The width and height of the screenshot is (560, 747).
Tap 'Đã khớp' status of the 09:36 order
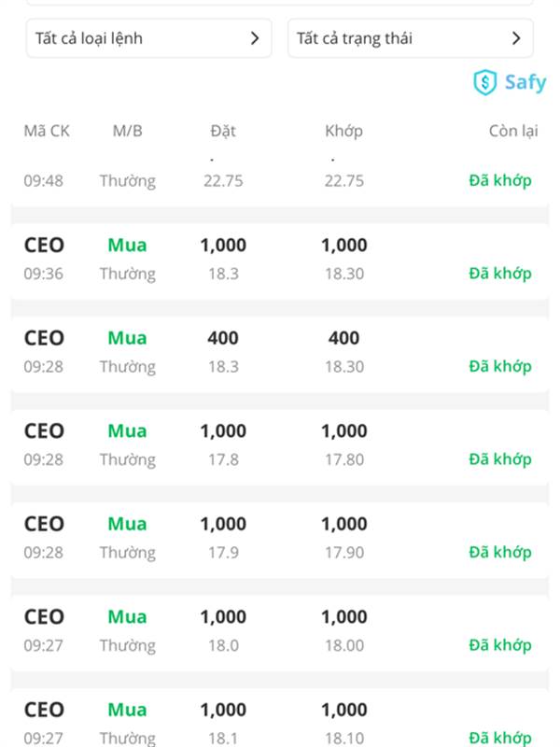click(499, 274)
